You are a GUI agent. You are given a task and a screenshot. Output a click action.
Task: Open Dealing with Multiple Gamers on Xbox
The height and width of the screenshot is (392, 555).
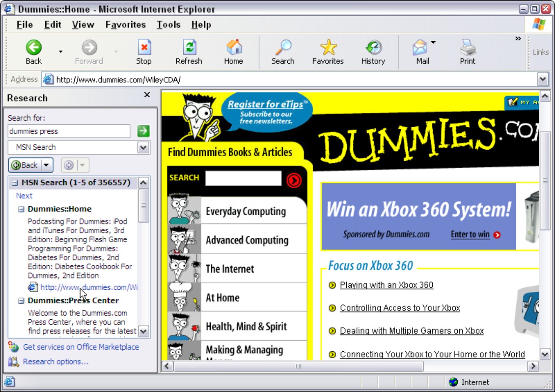click(x=411, y=331)
